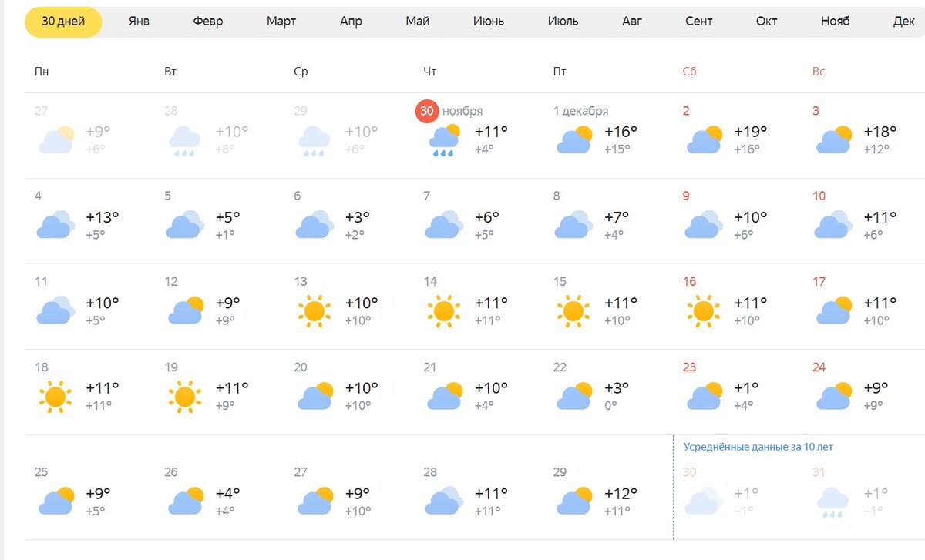Click the partly cloudy icon for December 2
Image resolution: width=925 pixels, height=560 pixels.
[703, 140]
